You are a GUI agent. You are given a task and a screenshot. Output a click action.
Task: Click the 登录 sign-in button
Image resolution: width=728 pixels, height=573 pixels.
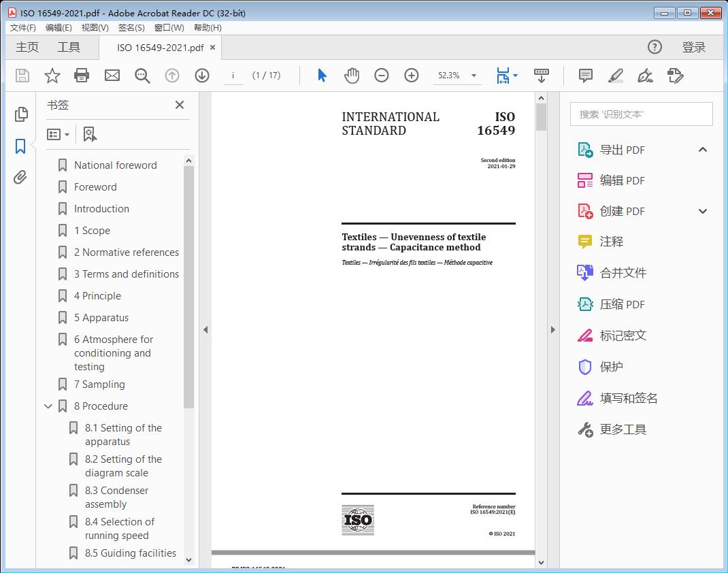coord(693,47)
